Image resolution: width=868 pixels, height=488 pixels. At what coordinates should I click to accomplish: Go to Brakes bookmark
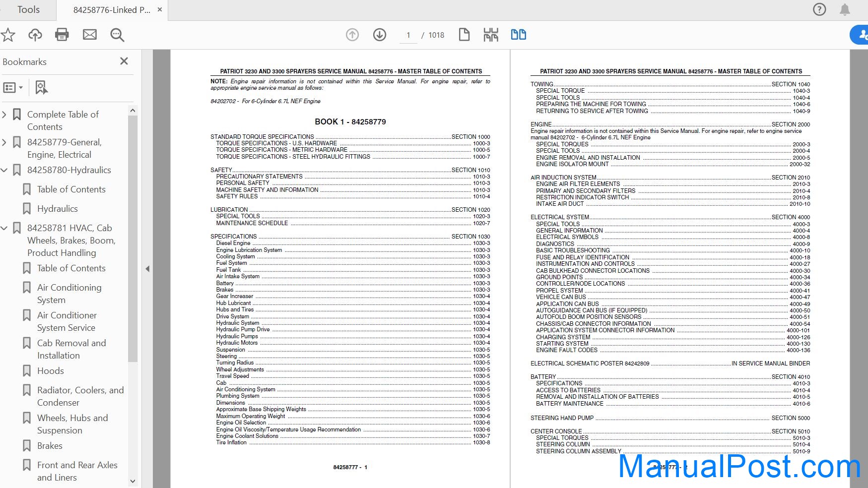(50, 446)
